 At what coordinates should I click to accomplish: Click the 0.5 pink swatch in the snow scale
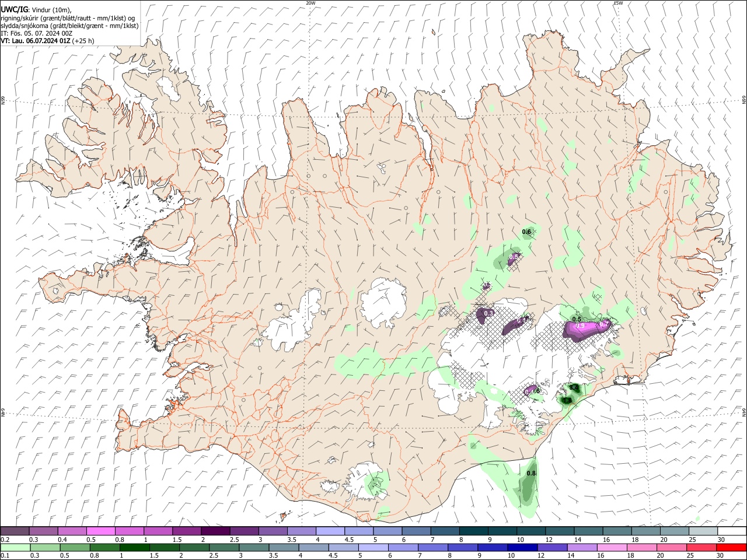100,531
